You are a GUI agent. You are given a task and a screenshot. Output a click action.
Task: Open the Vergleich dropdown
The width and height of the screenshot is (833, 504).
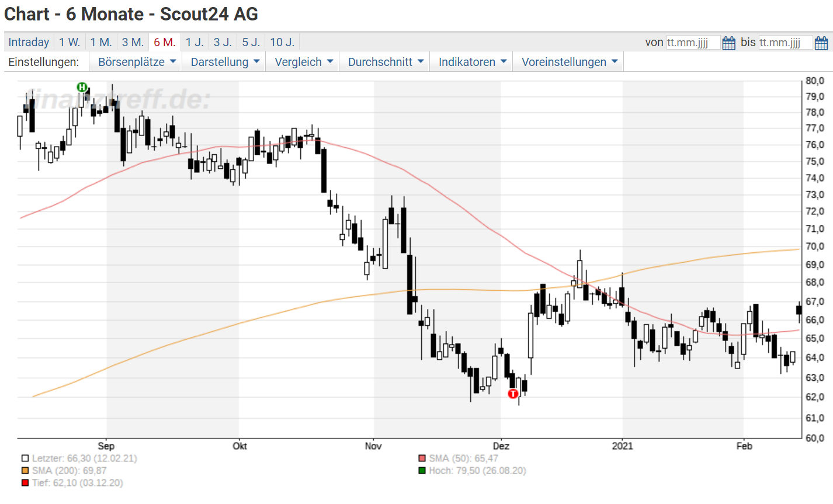click(303, 62)
